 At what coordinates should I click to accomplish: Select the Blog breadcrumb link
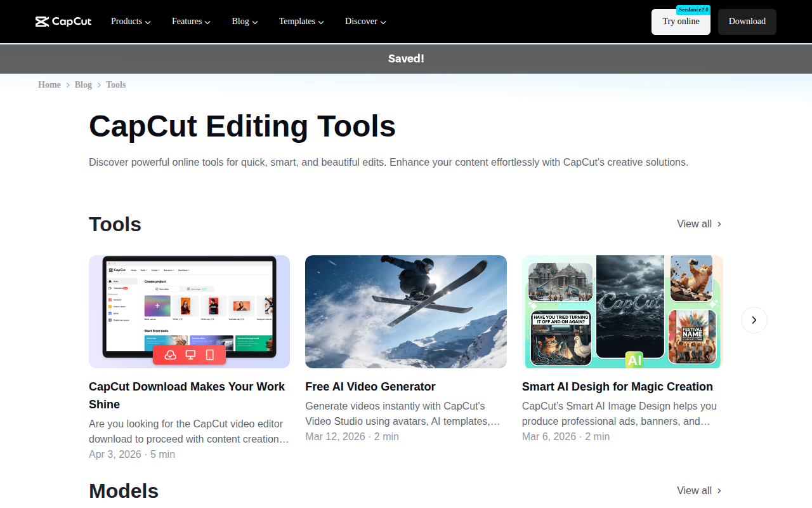83,84
